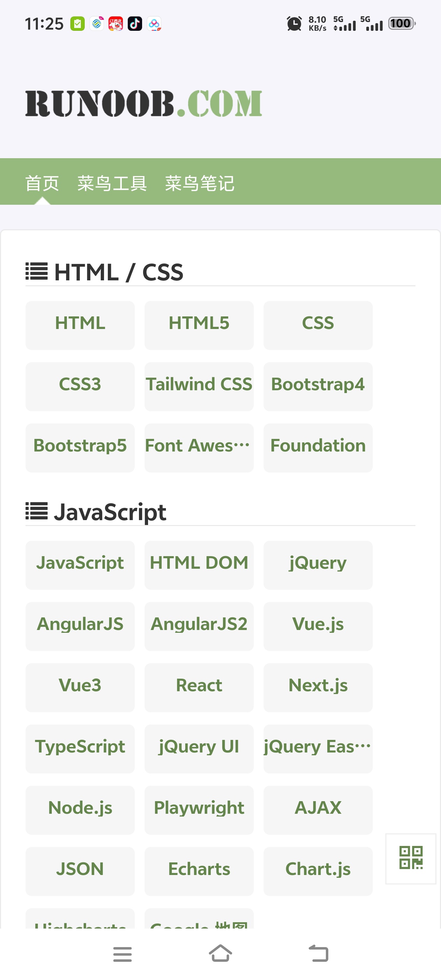Tap the alarm clock status icon

tap(294, 23)
